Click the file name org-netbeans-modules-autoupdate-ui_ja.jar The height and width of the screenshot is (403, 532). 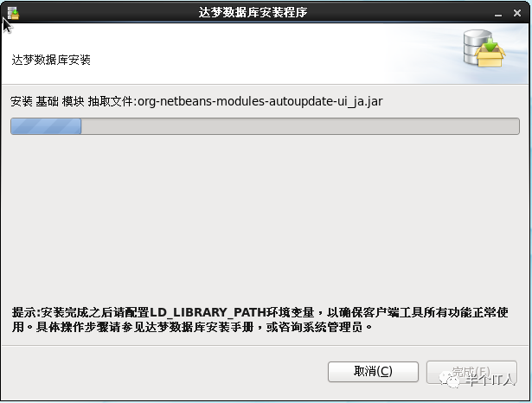pyautogui.click(x=260, y=101)
